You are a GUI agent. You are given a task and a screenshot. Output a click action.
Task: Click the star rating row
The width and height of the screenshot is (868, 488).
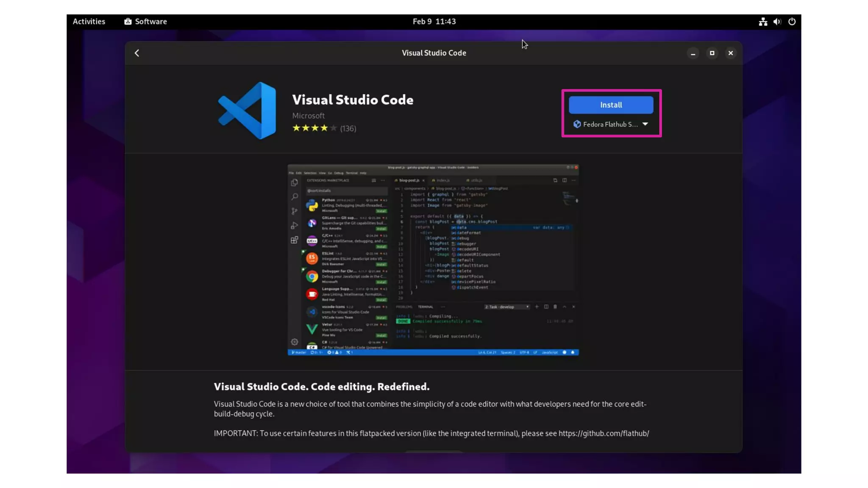314,128
